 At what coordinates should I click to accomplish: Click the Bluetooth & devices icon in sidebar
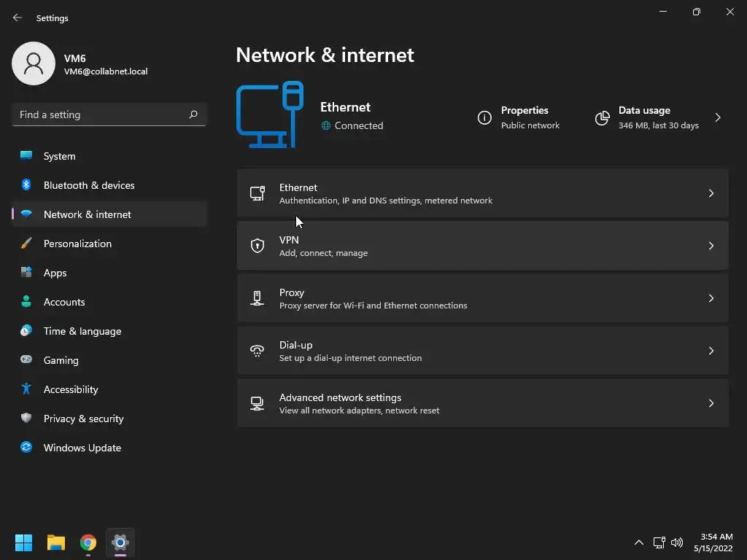[x=26, y=185]
